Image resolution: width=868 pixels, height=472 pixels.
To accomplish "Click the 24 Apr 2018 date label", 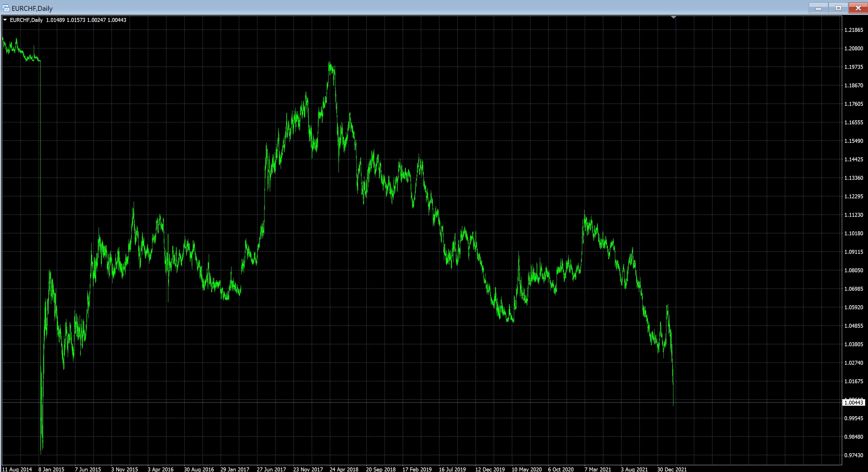I will click(344, 469).
